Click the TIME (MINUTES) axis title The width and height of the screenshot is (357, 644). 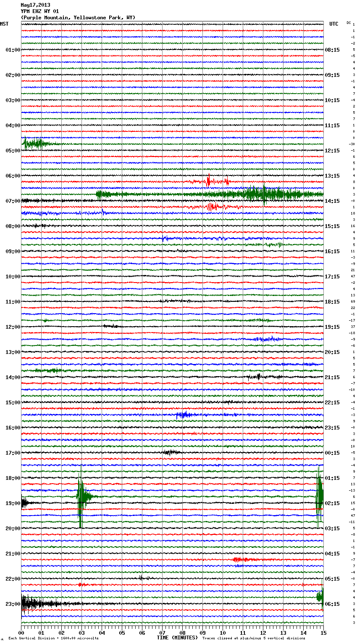(177, 638)
